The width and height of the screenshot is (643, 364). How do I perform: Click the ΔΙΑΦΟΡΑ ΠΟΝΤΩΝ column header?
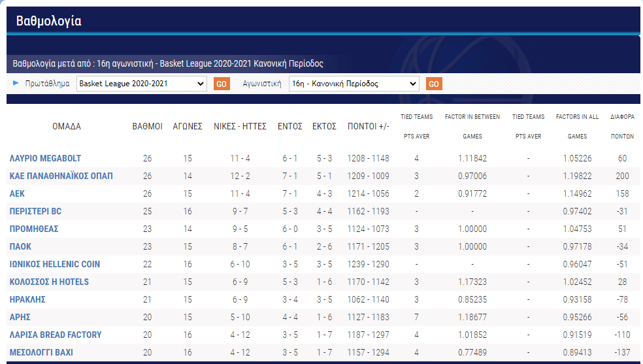622,126
